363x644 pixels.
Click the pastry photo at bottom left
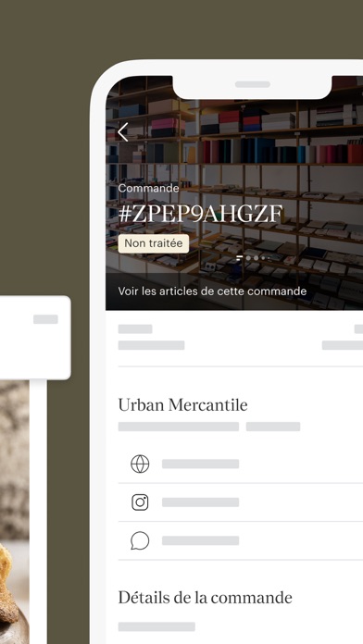pyautogui.click(x=15, y=512)
